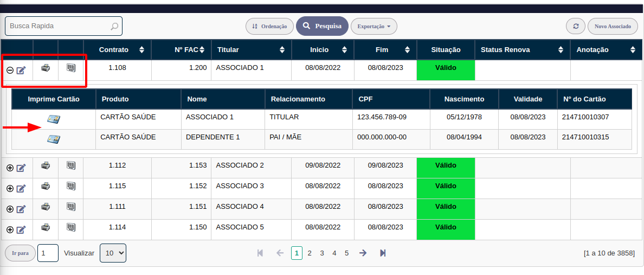The width and height of the screenshot is (644, 275).
Task: Click printer icon for contract 1.108
Action: coord(46,68)
